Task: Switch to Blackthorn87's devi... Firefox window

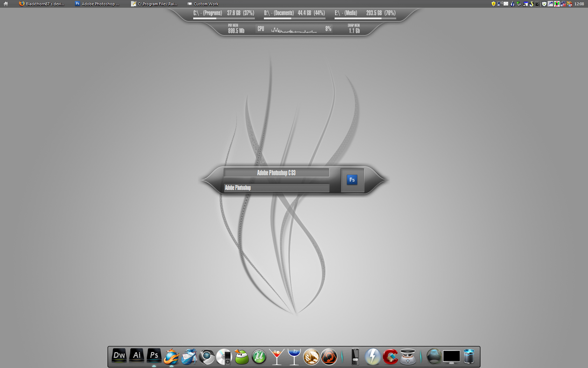Action: pyautogui.click(x=42, y=4)
